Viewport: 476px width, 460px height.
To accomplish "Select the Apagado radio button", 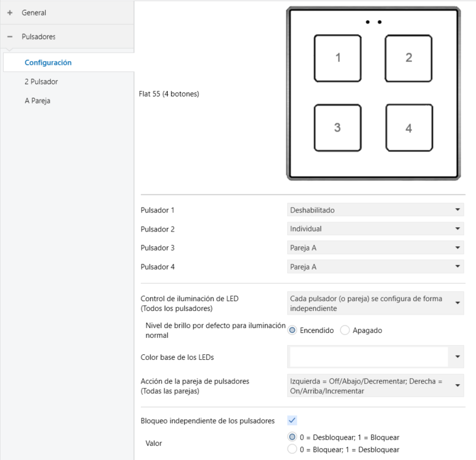I will click(x=345, y=330).
